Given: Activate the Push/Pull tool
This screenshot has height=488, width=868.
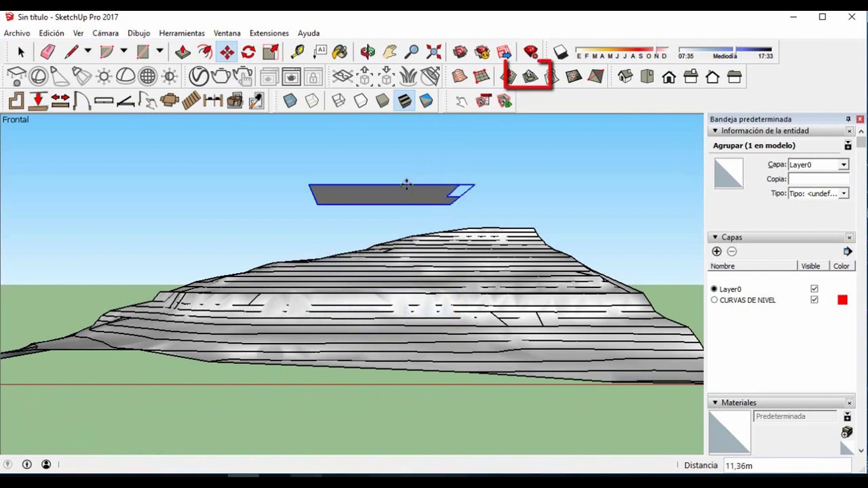Looking at the screenshot, I should [x=182, y=52].
